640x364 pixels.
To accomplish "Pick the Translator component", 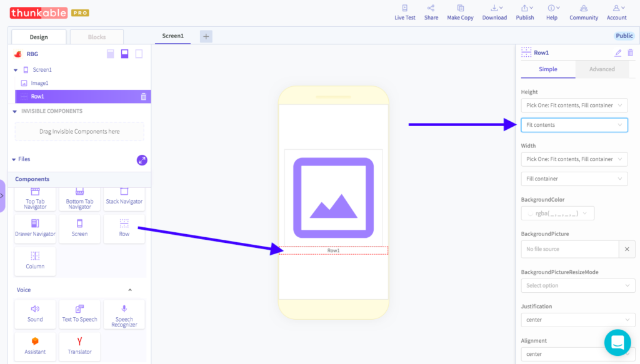I will (x=79, y=347).
